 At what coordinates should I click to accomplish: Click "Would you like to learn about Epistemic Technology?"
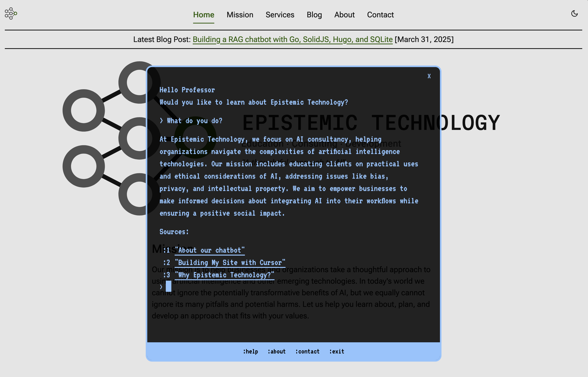254,102
